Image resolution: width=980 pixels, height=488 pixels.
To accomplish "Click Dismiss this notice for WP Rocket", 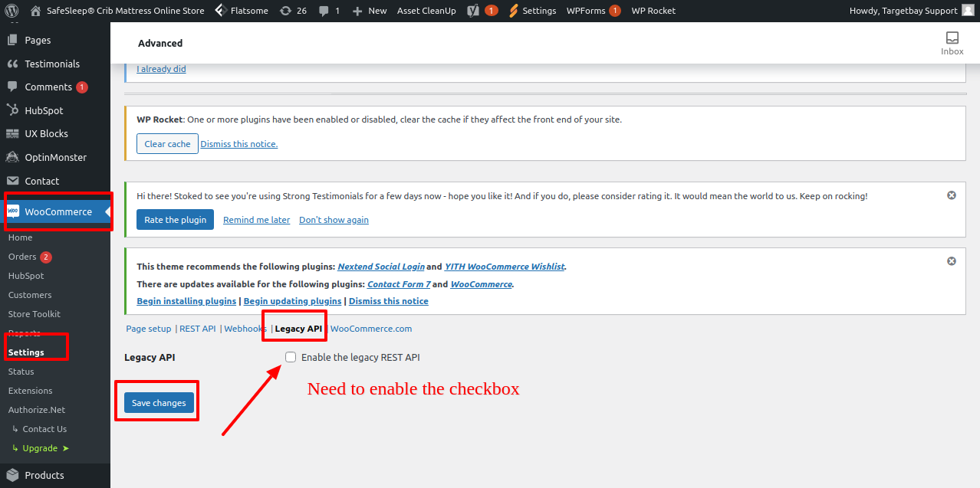I will [x=239, y=144].
